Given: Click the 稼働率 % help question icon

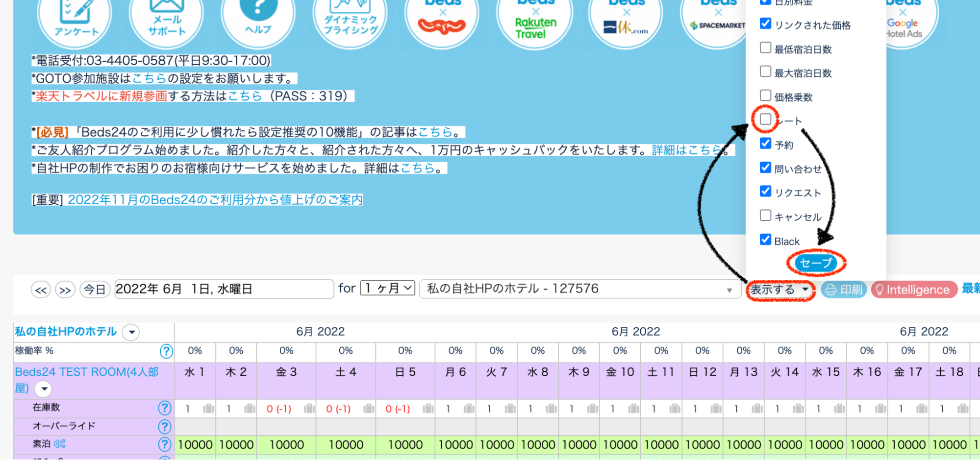Looking at the screenshot, I should pyautogui.click(x=166, y=351).
